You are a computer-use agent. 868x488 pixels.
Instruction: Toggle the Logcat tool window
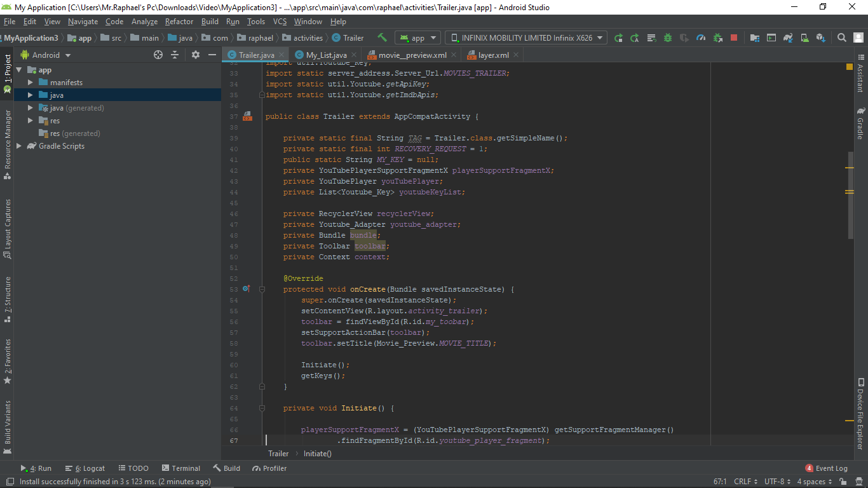point(85,468)
